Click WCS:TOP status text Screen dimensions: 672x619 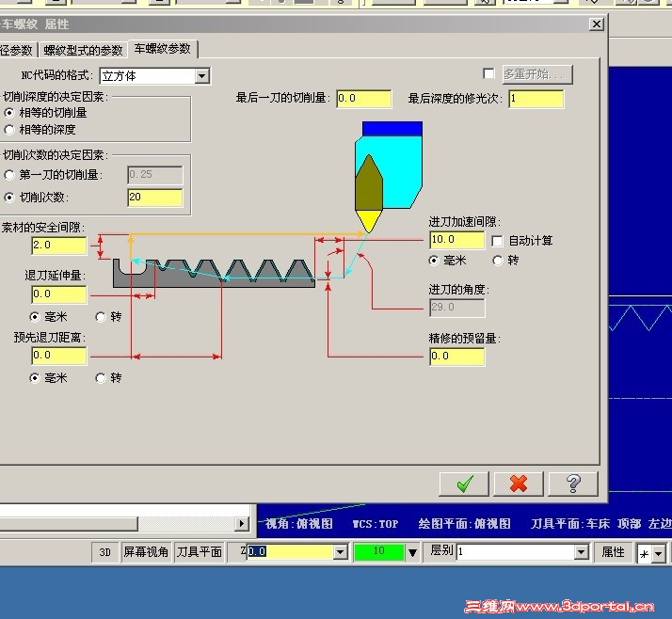[376, 524]
